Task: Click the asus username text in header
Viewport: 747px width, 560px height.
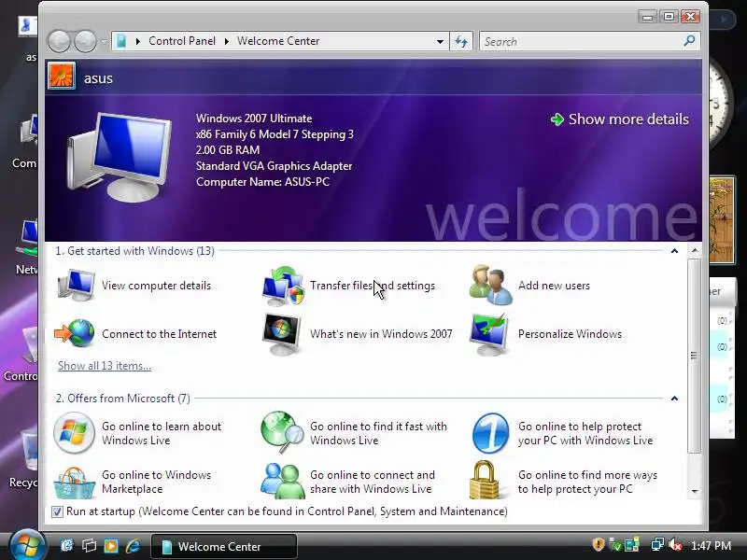Action: pos(98,78)
